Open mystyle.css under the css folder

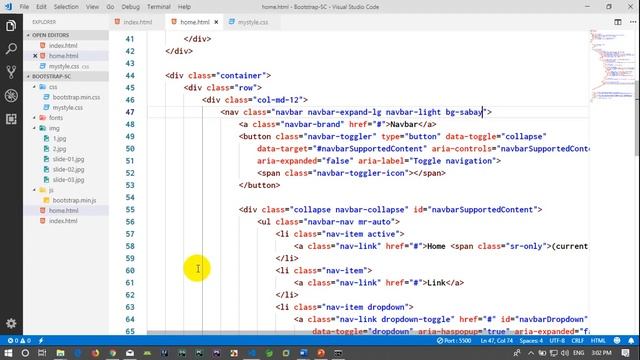point(67,107)
